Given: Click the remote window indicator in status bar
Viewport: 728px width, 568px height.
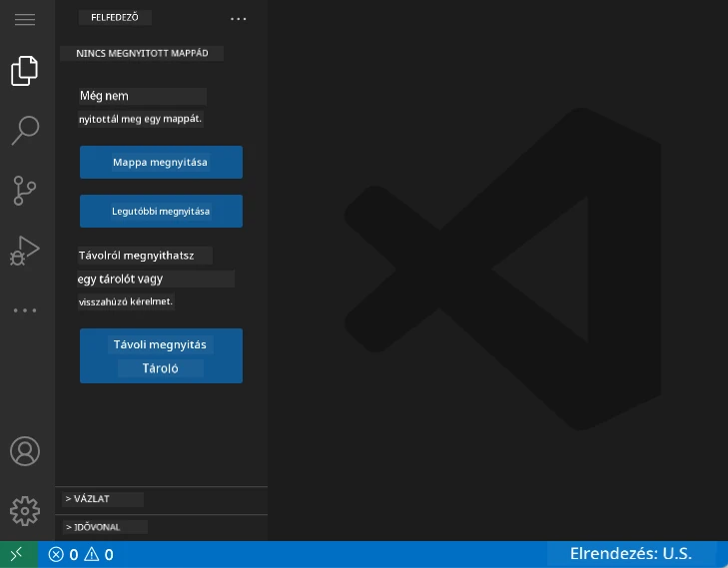Looking at the screenshot, I should point(19,554).
